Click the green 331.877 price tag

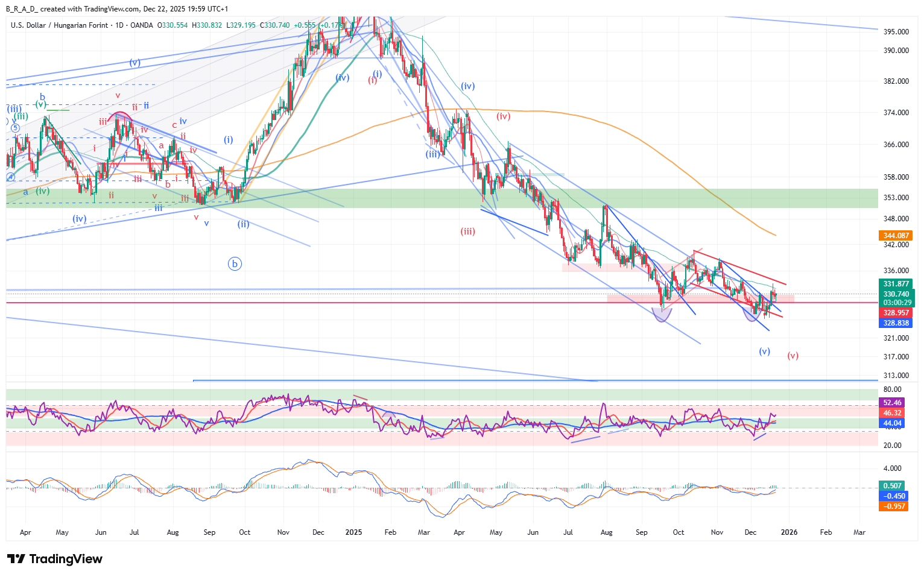tap(896, 284)
